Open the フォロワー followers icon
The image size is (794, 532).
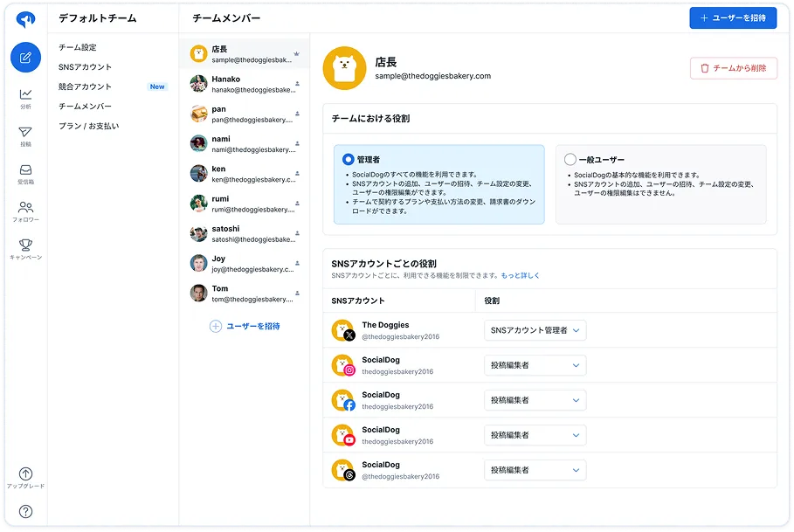pos(25,208)
